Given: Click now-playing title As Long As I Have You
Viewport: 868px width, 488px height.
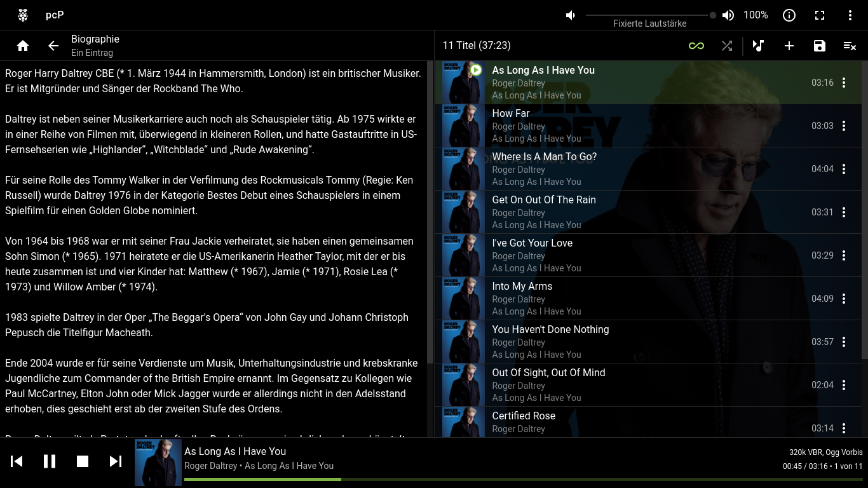Looking at the screenshot, I should point(235,451).
